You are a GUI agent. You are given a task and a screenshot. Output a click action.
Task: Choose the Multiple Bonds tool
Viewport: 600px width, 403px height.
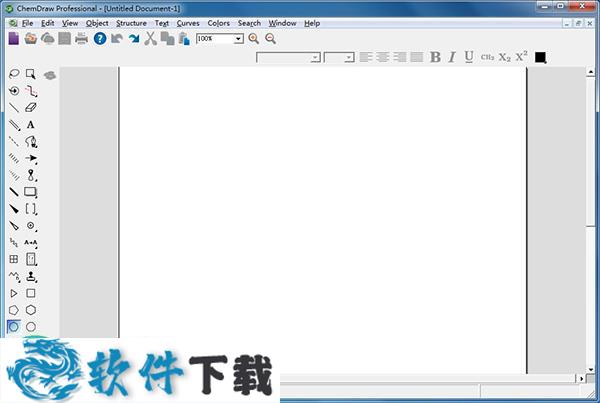coord(14,124)
